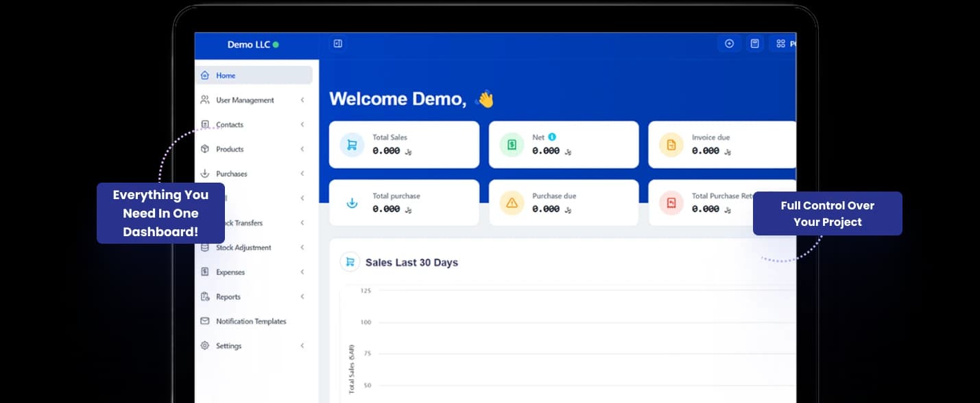
Task: Click the Net info icon
Action: click(x=552, y=137)
